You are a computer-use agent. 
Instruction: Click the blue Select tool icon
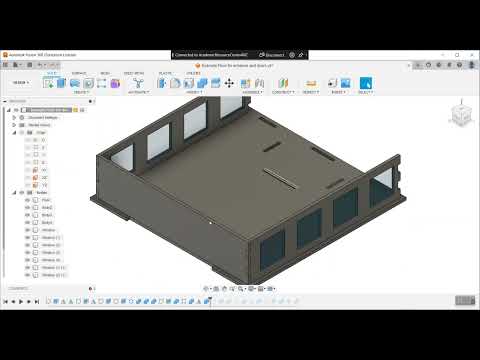365,83
